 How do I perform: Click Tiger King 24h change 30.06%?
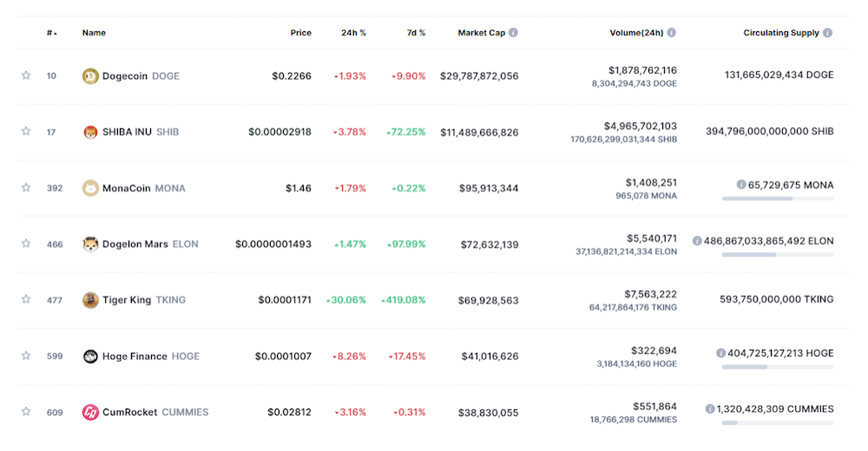[x=346, y=300]
